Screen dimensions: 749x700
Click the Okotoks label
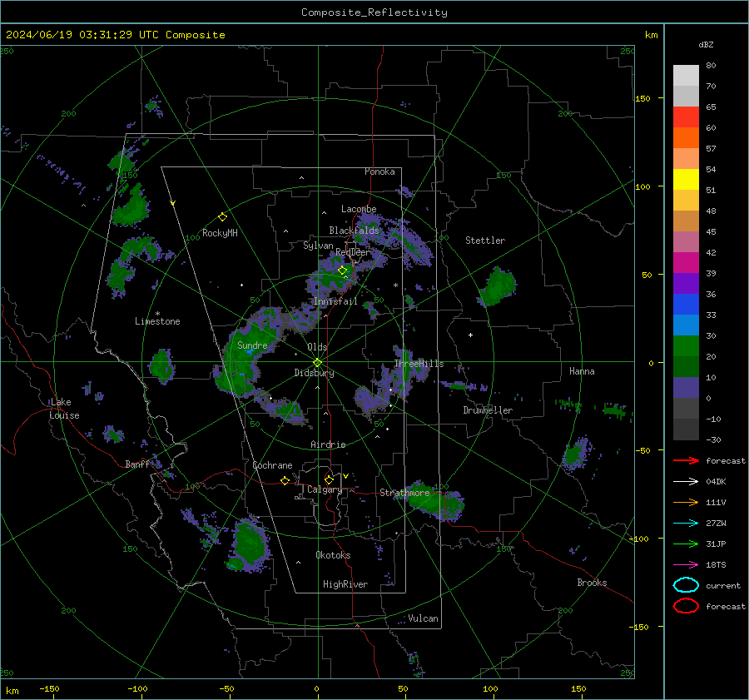pyautogui.click(x=333, y=555)
